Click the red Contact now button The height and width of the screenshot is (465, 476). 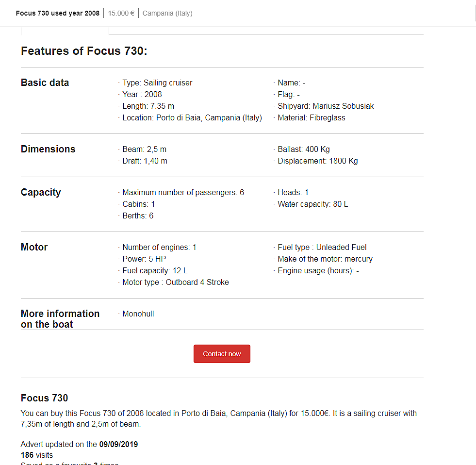point(222,354)
